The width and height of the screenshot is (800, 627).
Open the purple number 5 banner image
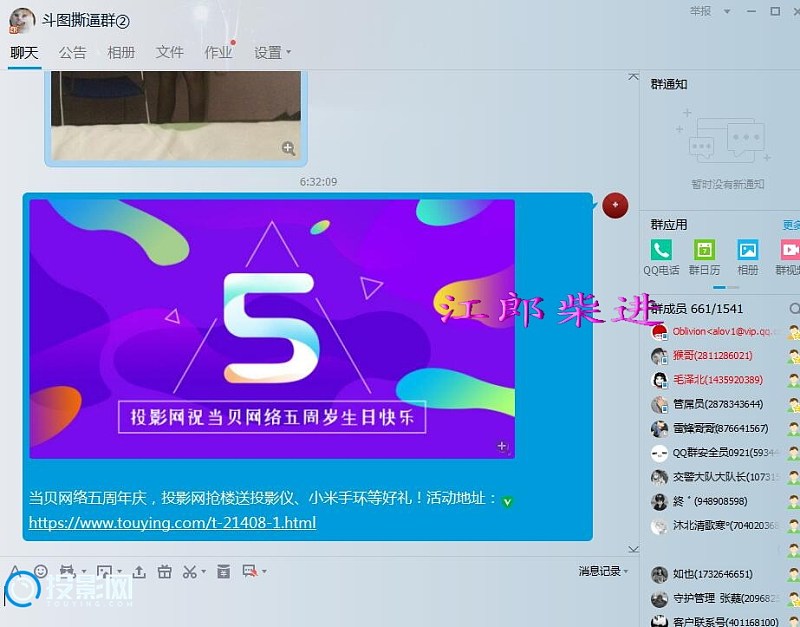coord(272,329)
